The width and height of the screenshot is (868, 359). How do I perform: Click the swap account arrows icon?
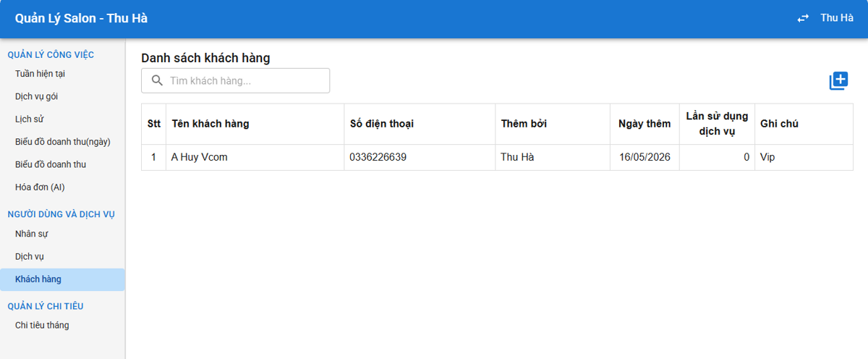click(803, 19)
